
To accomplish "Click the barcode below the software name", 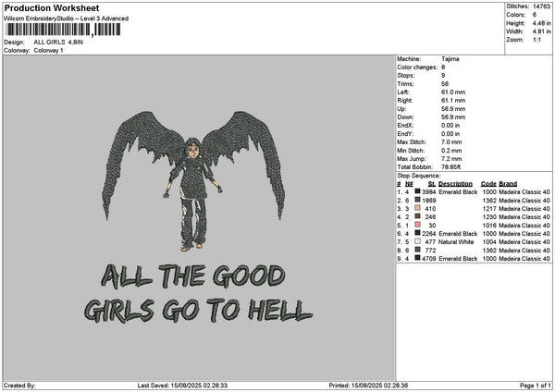I will pos(62,30).
